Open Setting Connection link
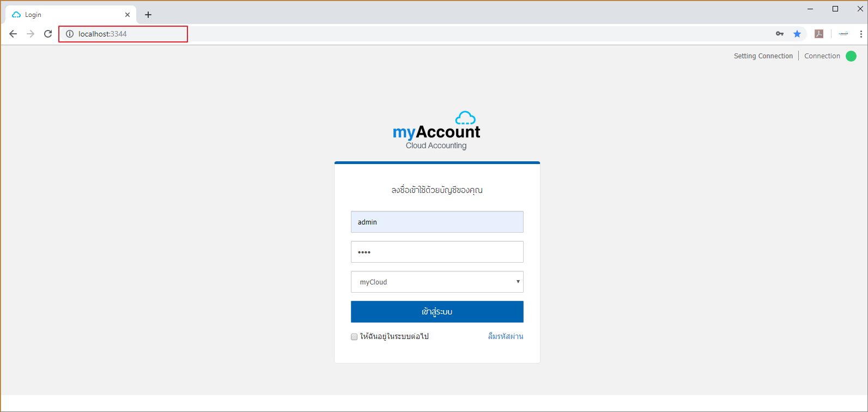868x412 pixels. tap(763, 56)
